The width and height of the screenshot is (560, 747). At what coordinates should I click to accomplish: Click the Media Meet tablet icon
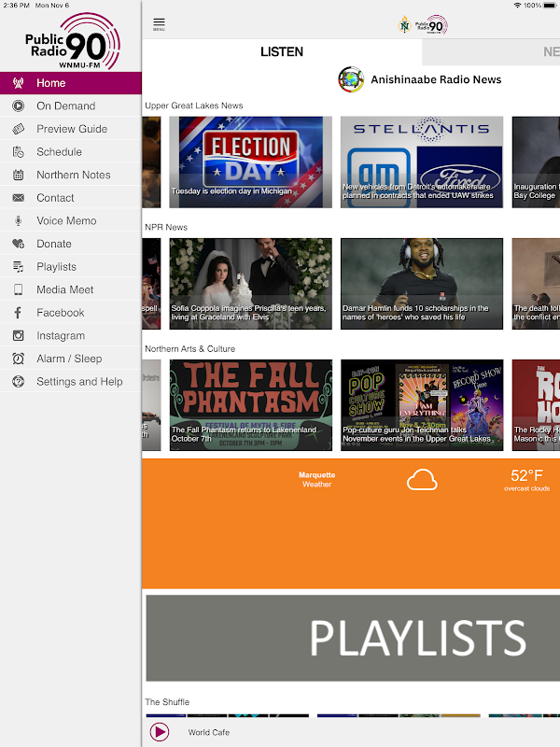point(18,289)
